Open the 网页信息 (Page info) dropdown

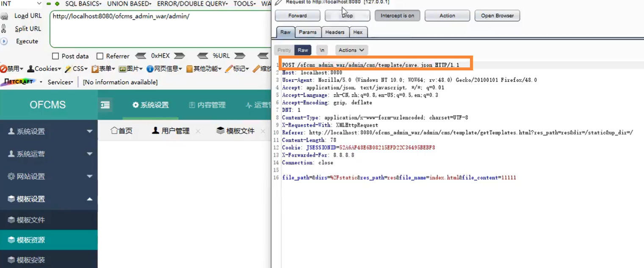[x=164, y=69]
